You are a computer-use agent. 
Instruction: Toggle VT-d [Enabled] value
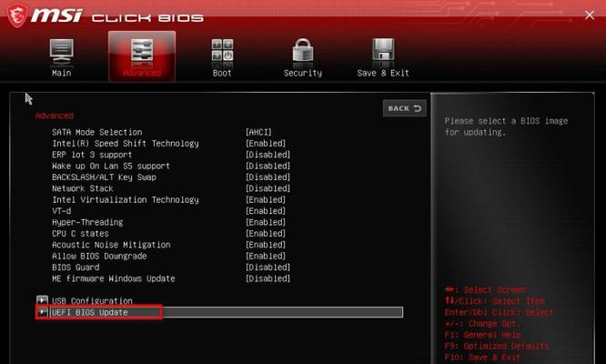tap(266, 211)
